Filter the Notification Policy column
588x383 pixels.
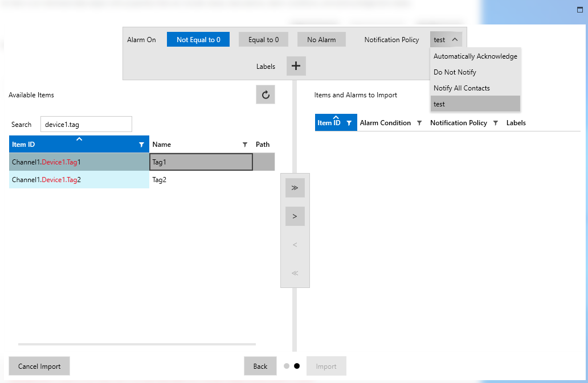tap(495, 123)
